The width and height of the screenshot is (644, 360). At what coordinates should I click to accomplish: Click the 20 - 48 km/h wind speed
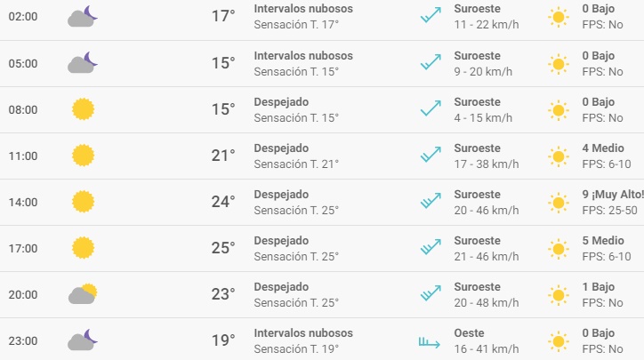[487, 303]
